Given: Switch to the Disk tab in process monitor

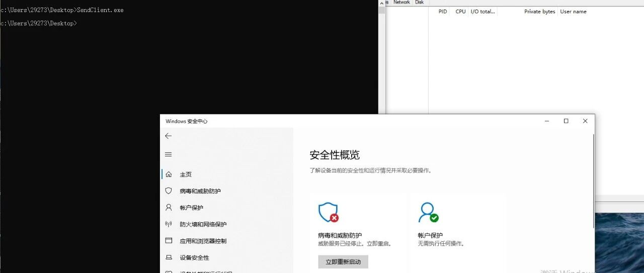Looking at the screenshot, I should (x=419, y=3).
